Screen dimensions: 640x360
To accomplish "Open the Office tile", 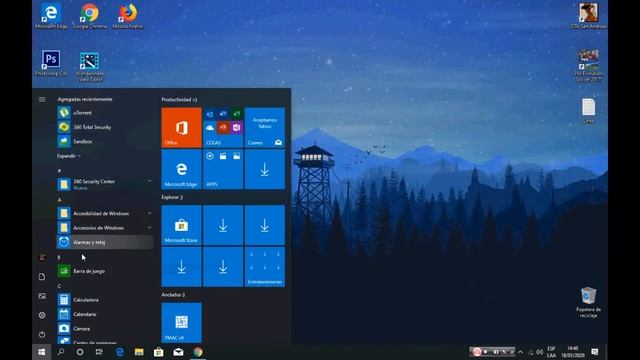I will pos(181,127).
